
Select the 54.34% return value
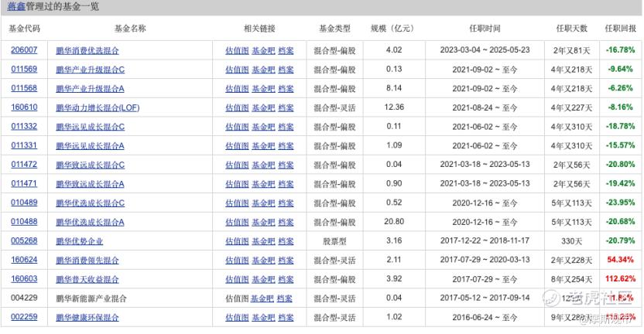[620, 260]
